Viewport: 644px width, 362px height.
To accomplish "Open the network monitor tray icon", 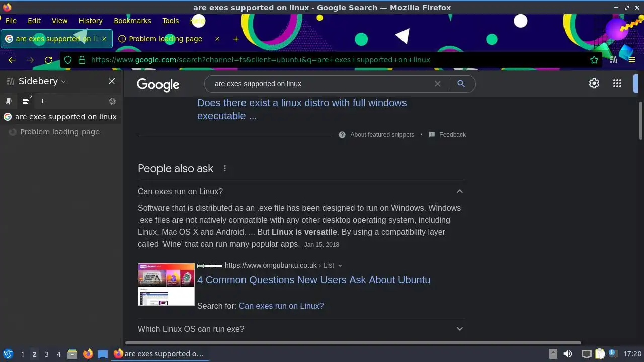I will pyautogui.click(x=587, y=354).
